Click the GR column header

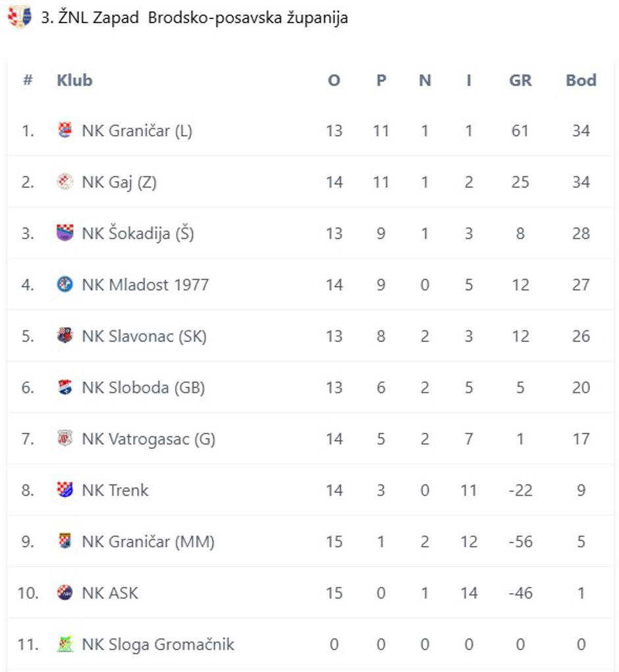pos(520,80)
